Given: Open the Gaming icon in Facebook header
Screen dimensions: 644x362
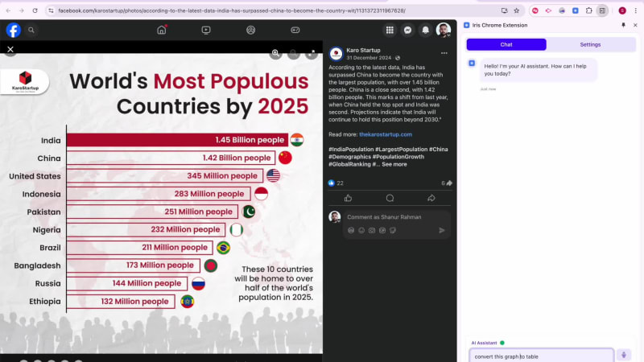Looking at the screenshot, I should point(295,30).
